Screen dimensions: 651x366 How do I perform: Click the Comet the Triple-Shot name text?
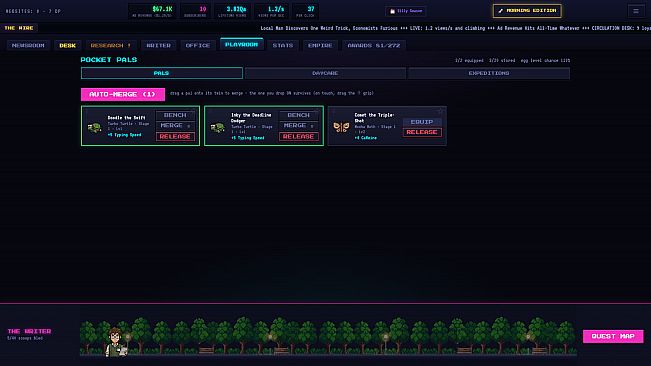(374, 118)
